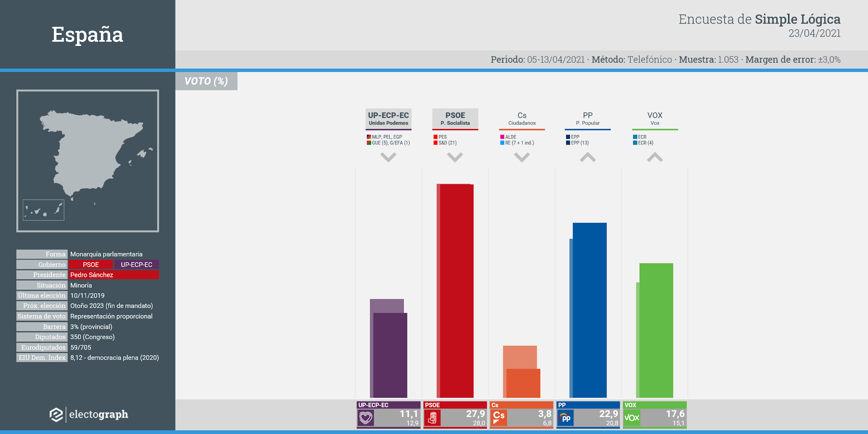The image size is (868, 434).
Task: Click the purple UP-ECP-EC government tag
Action: (136, 264)
